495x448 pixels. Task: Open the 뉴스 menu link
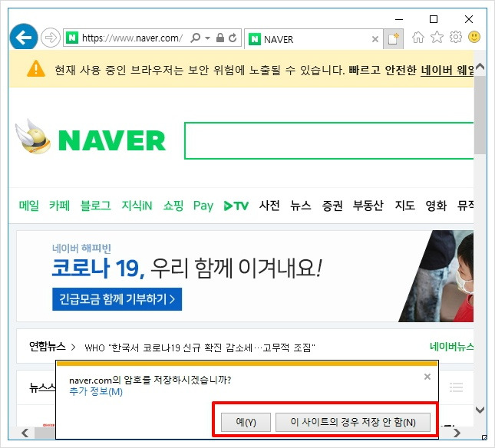(x=301, y=206)
